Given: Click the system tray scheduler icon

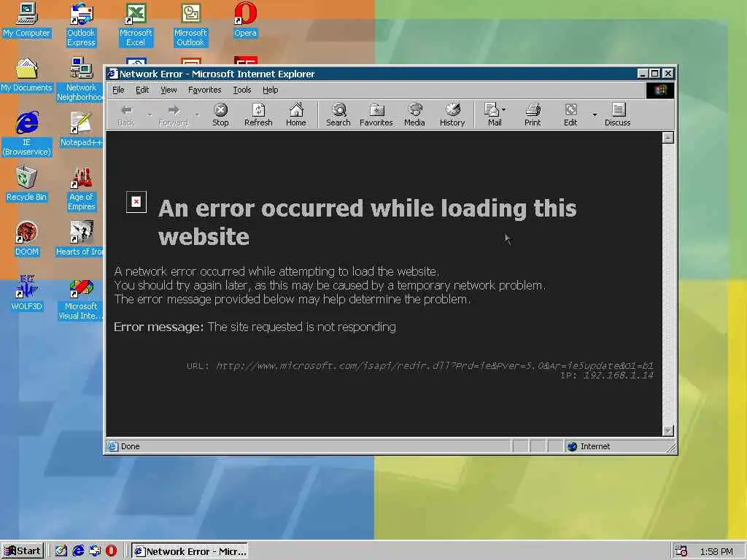Looking at the screenshot, I should coord(681,551).
